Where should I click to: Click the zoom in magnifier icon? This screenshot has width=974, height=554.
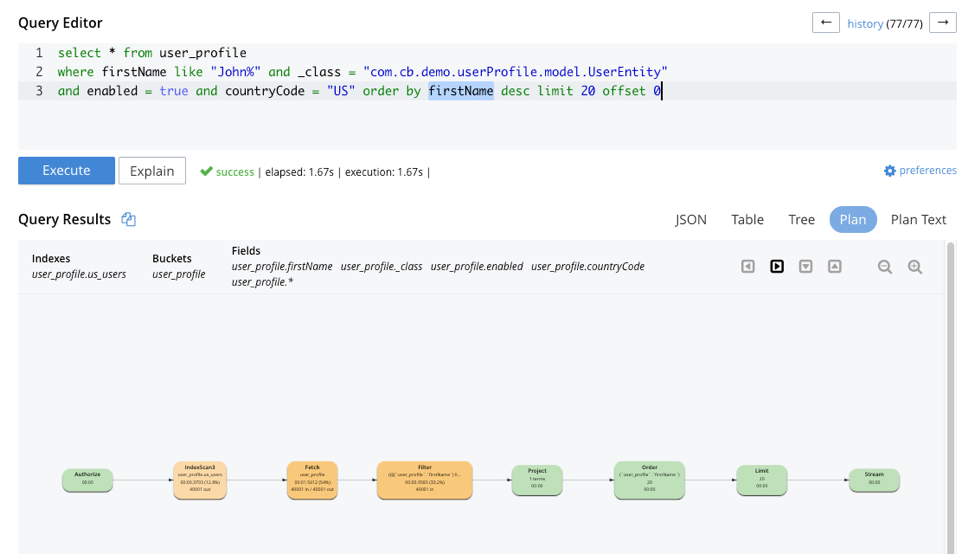(x=914, y=267)
